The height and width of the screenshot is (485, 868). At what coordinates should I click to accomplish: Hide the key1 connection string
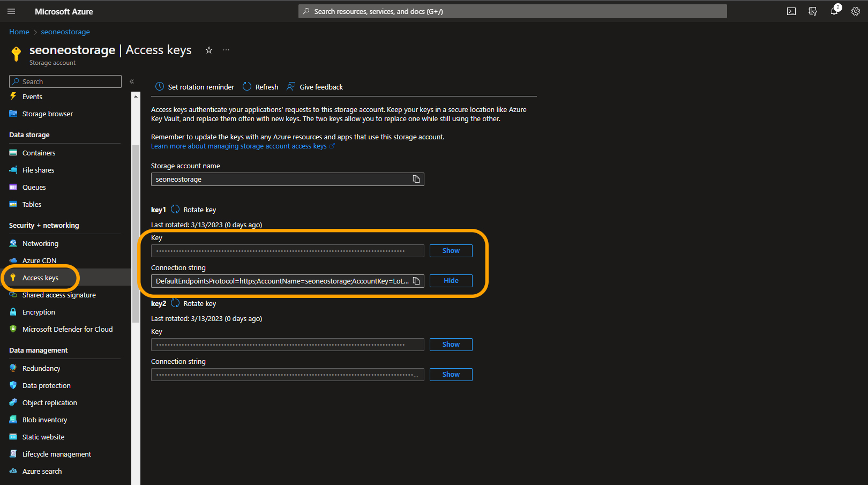[x=451, y=281]
